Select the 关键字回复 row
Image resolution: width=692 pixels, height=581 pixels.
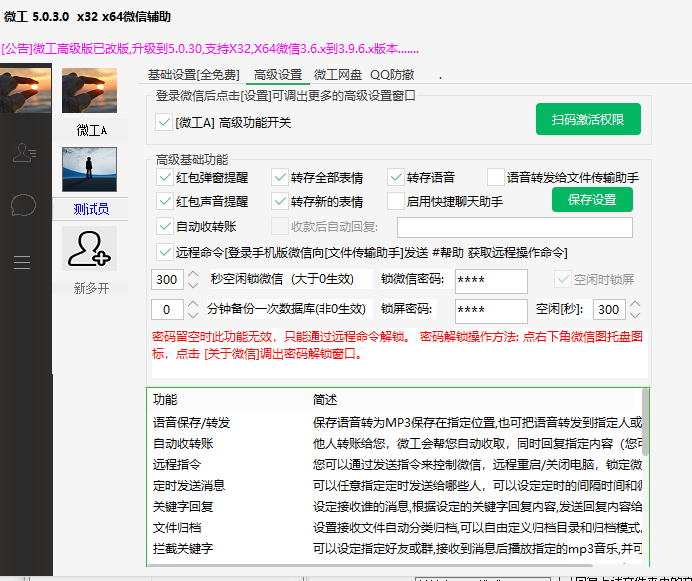click(x=395, y=506)
